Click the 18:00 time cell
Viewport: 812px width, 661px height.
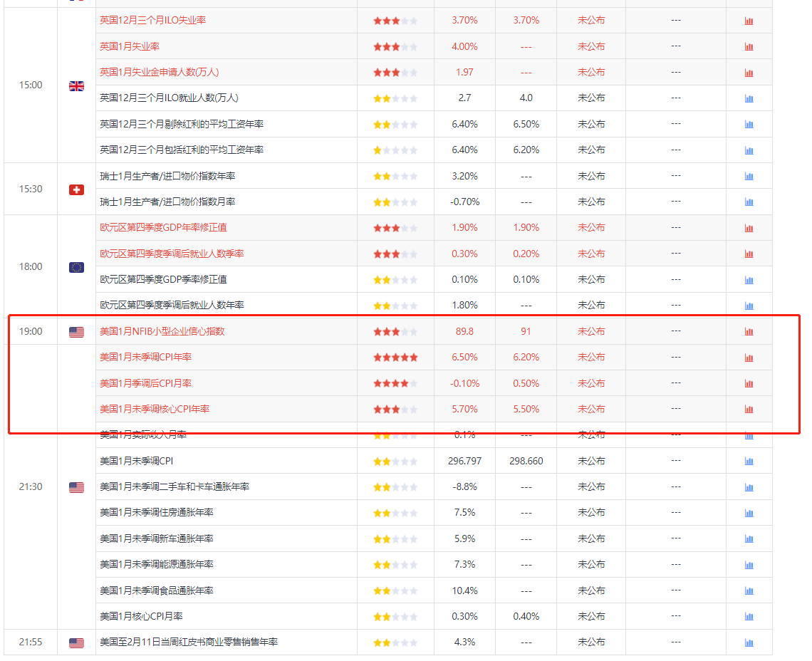[31, 266]
